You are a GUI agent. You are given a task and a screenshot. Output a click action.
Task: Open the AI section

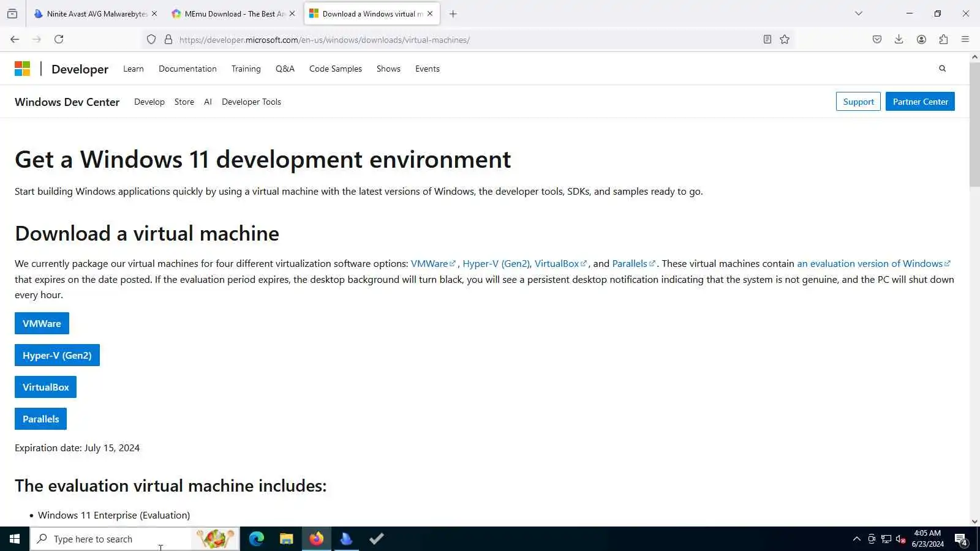point(208,102)
